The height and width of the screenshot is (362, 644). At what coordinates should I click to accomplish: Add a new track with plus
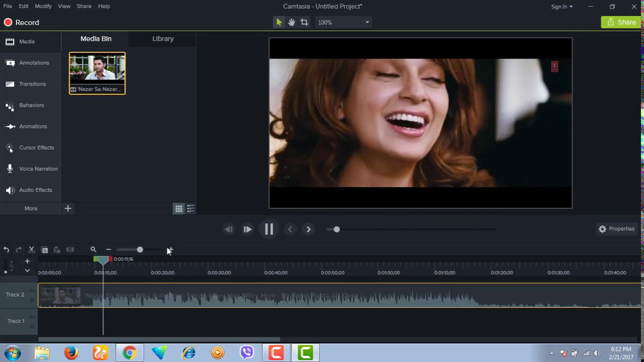[x=27, y=261]
